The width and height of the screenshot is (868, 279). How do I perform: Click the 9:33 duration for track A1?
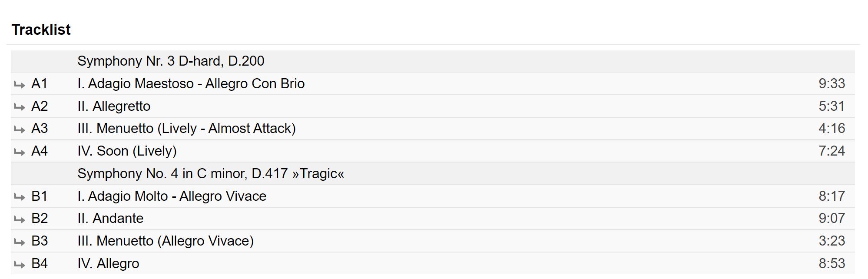[x=832, y=83]
